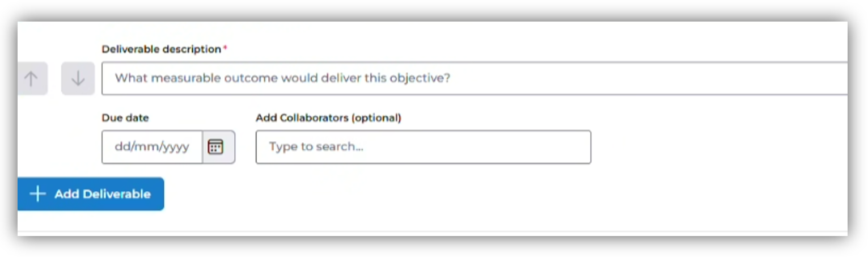
Task: Click the 'Type to search...' placeholder text
Action: point(316,147)
